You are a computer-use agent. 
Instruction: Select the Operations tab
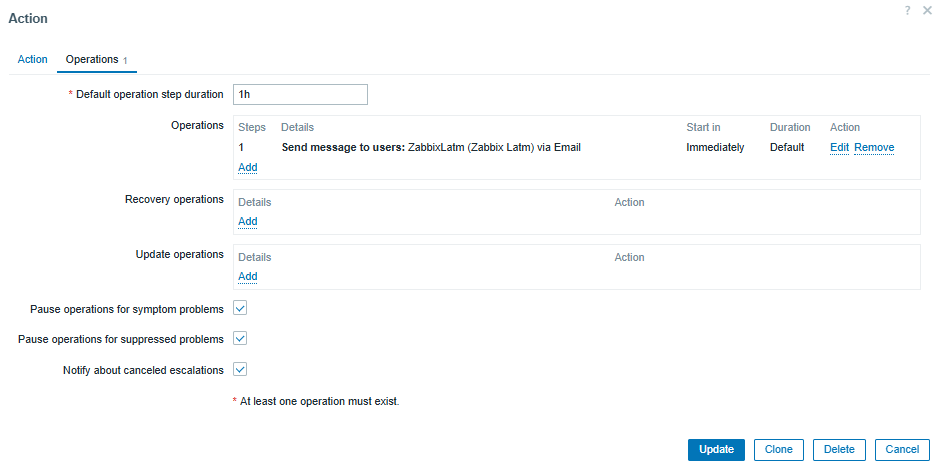(x=96, y=60)
